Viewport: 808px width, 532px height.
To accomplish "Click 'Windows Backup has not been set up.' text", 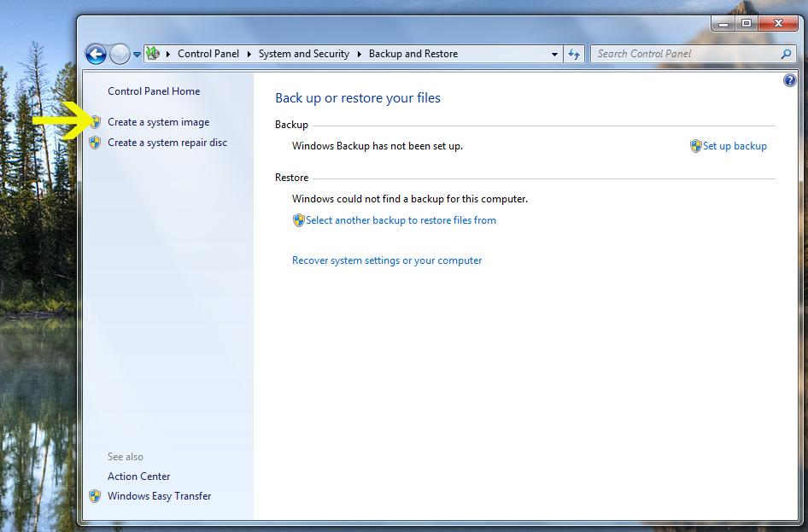I will pos(378,146).
